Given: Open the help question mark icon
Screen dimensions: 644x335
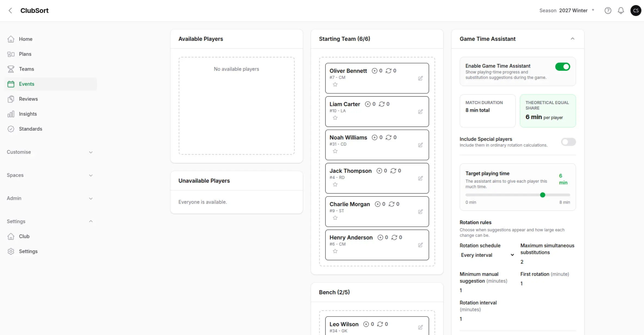Looking at the screenshot, I should point(608,11).
